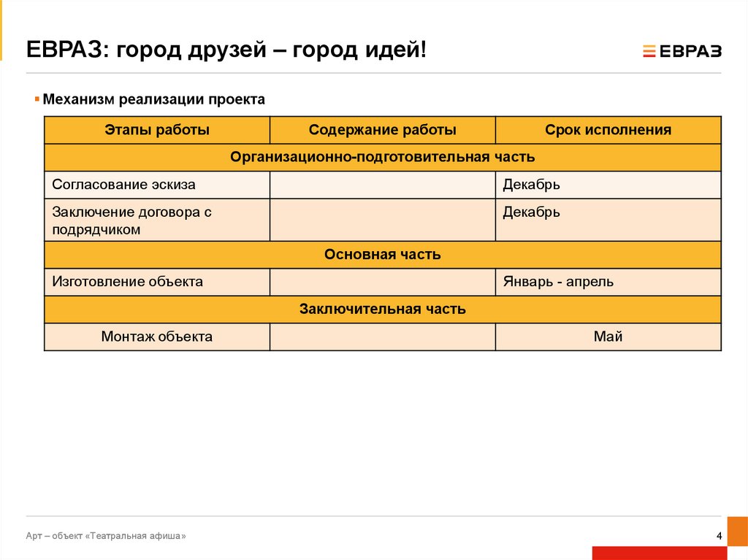The width and height of the screenshot is (748, 560).
Task: Click the 'Организационно-подготовительная часть' section row
Action: [383, 157]
